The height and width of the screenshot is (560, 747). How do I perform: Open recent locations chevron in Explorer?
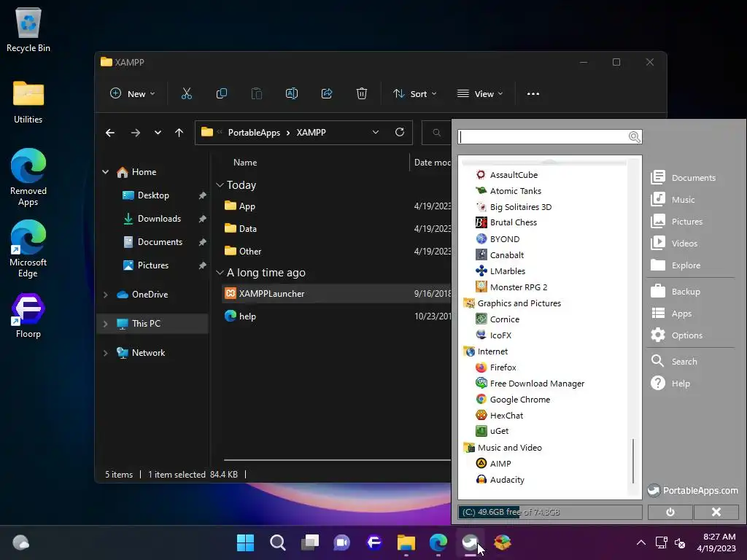tap(158, 133)
